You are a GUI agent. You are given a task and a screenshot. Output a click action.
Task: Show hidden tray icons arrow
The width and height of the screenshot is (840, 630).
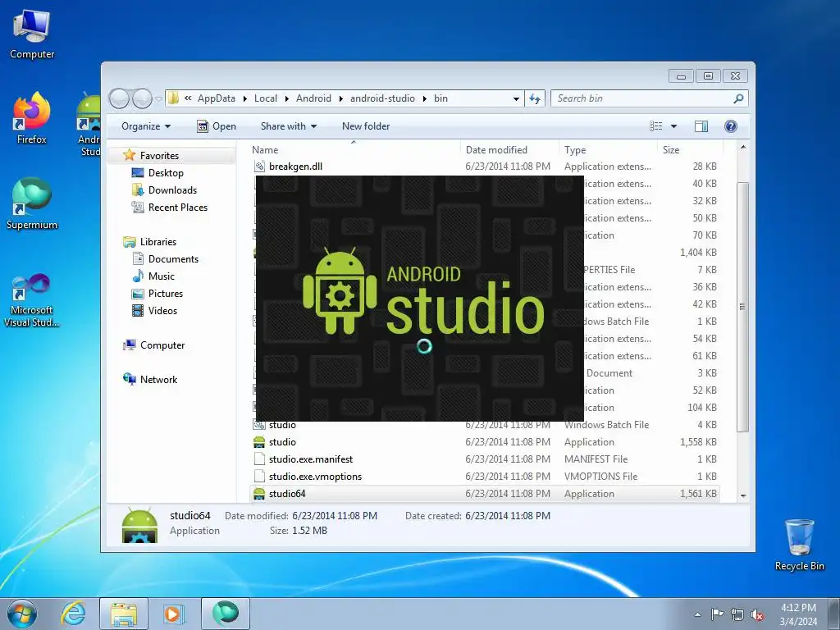[x=697, y=614]
